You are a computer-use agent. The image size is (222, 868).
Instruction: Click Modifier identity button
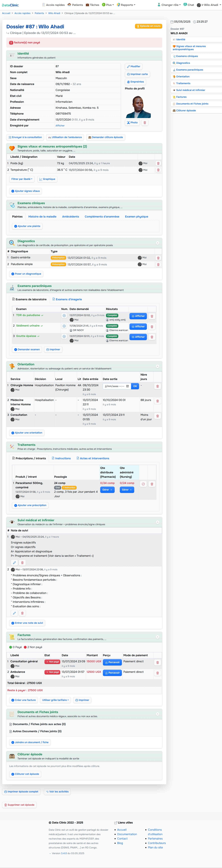(134, 66)
